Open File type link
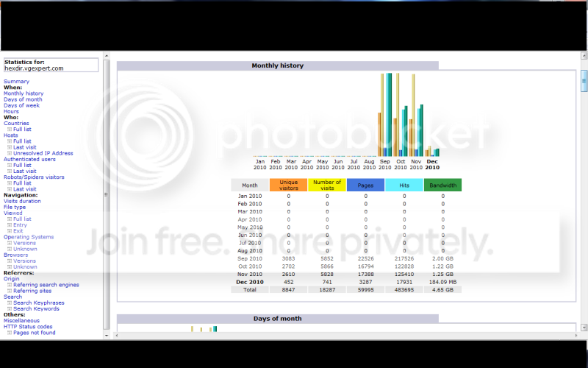Image resolution: width=588 pixels, height=368 pixels. [15, 207]
